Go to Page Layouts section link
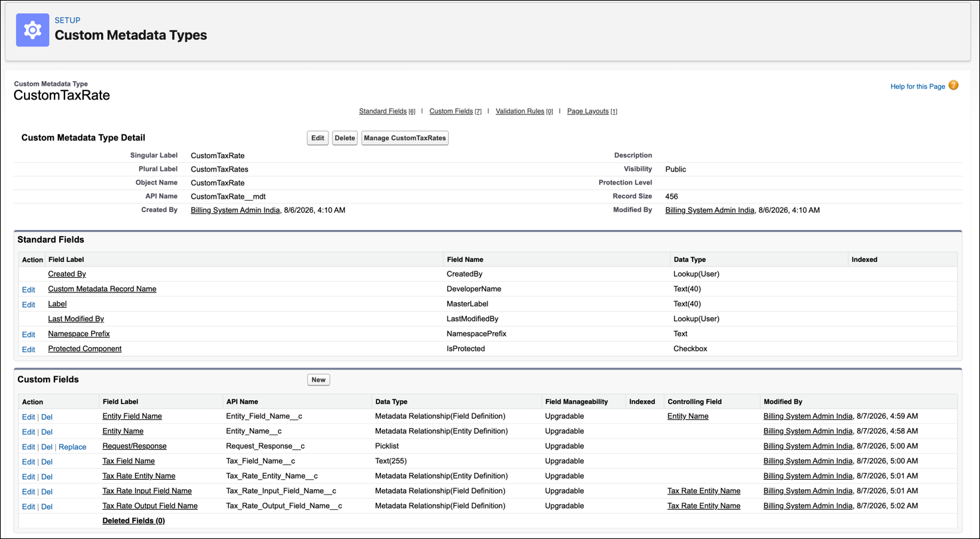The image size is (980, 539). 588,111
